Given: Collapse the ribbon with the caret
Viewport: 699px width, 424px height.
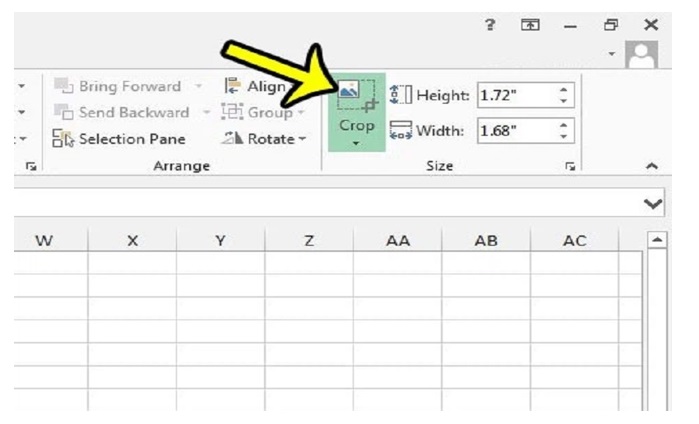Looking at the screenshot, I should pyautogui.click(x=653, y=166).
